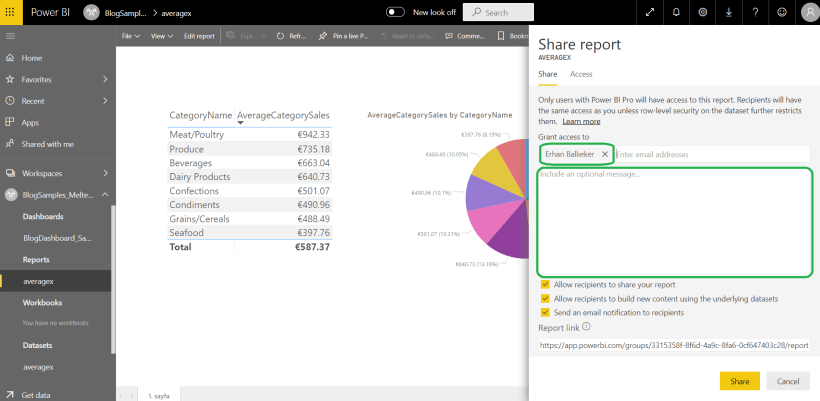Click the feedback smiley icon

click(781, 12)
